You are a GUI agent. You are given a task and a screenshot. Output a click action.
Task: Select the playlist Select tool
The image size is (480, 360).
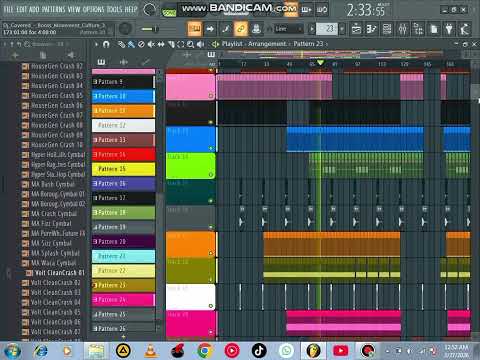click(x=181, y=44)
